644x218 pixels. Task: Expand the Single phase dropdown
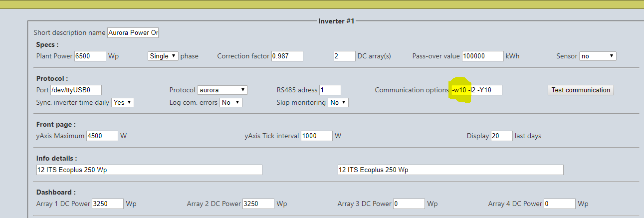(163, 56)
